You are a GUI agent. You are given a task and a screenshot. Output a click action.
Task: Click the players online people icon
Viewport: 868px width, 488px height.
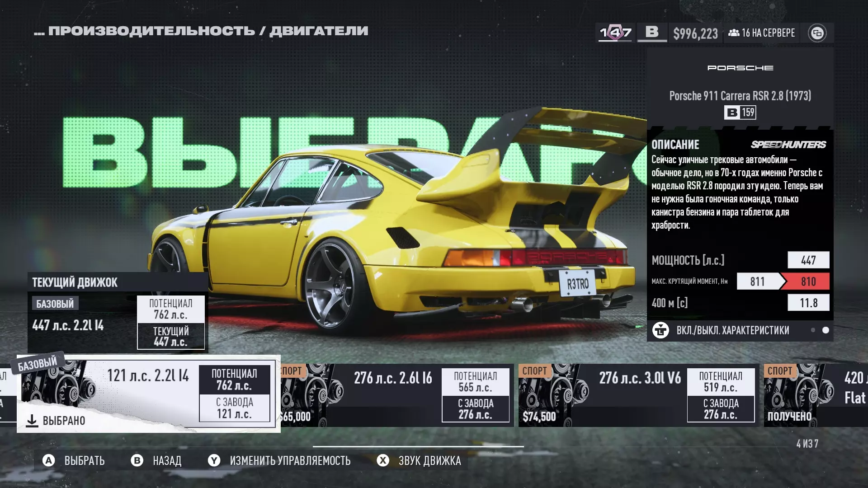734,33
